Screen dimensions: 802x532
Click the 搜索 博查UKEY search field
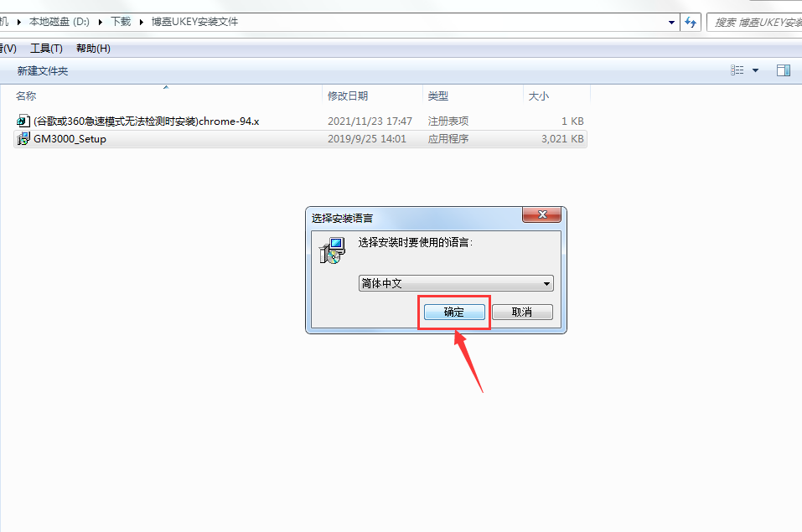pyautogui.click(x=754, y=23)
